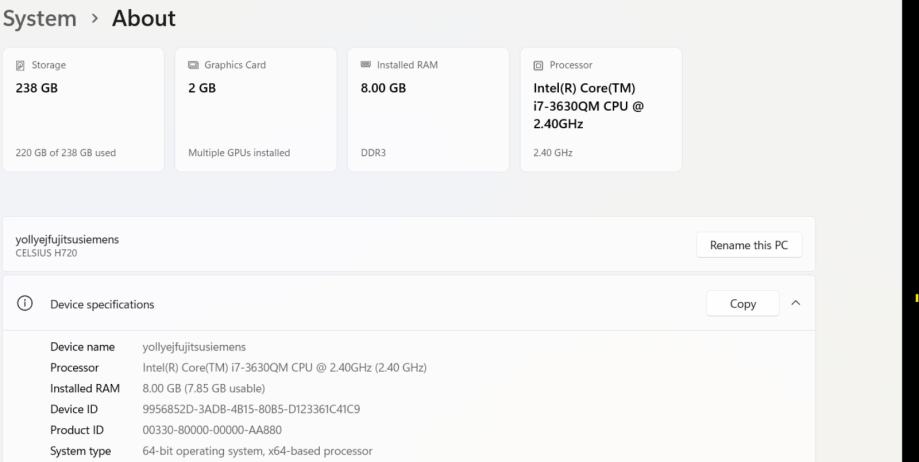919x462 pixels.
Task: Click the 2 GB Graphics Card value
Action: [202, 88]
